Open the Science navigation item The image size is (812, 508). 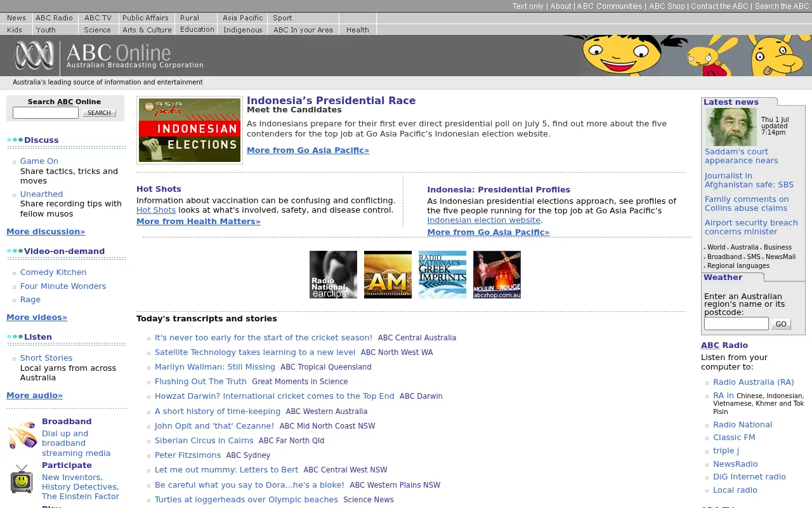click(x=97, y=30)
